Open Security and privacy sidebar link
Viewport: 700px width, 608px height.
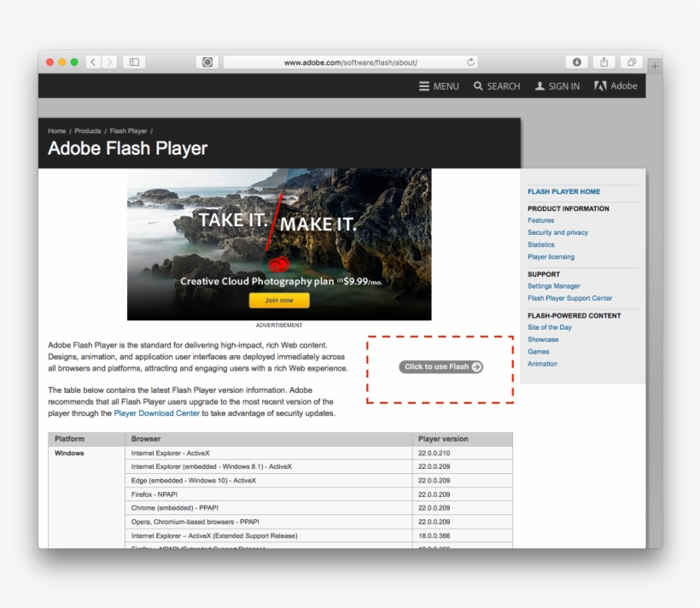click(x=557, y=232)
